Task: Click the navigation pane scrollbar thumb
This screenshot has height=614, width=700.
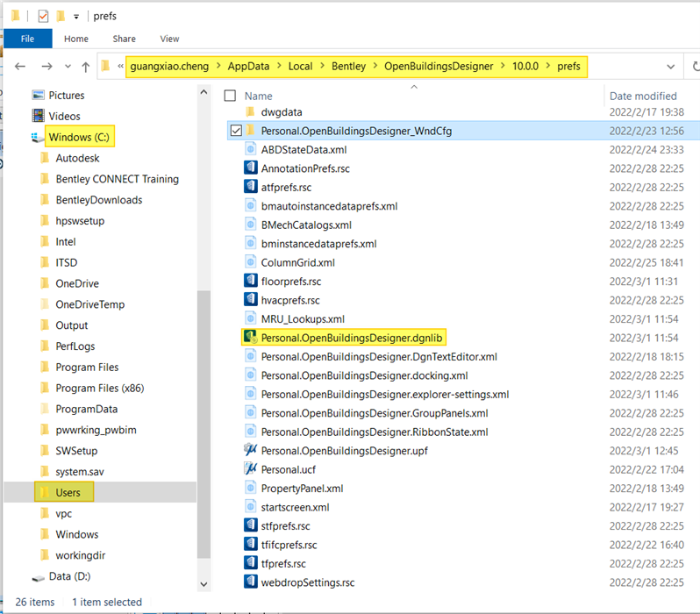Action: (x=204, y=425)
